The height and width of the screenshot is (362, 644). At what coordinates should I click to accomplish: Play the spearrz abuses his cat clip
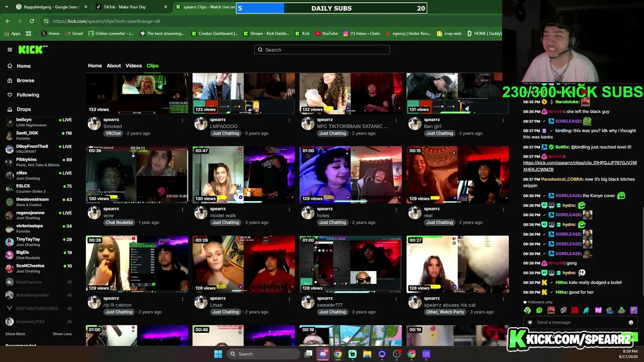click(x=457, y=264)
